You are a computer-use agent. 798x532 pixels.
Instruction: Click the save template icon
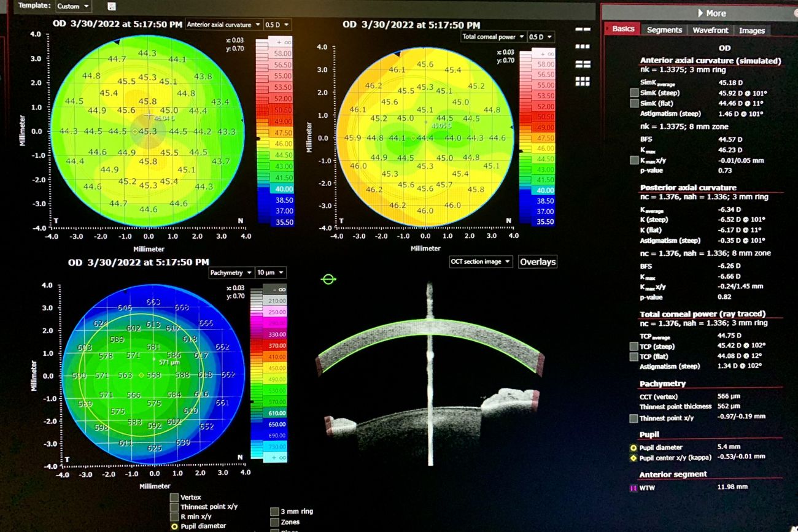111,6
